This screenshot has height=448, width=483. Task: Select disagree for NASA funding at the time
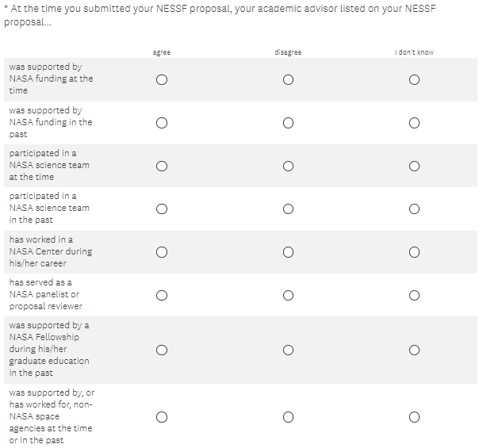[288, 80]
